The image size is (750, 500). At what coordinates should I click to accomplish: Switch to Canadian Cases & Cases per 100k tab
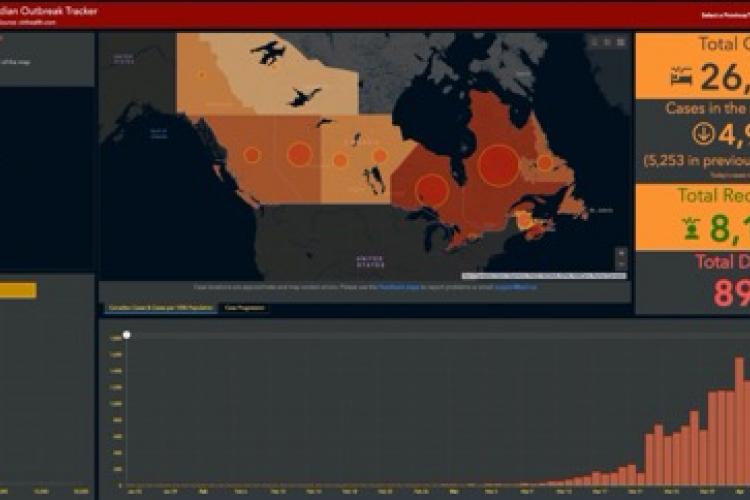click(161, 308)
